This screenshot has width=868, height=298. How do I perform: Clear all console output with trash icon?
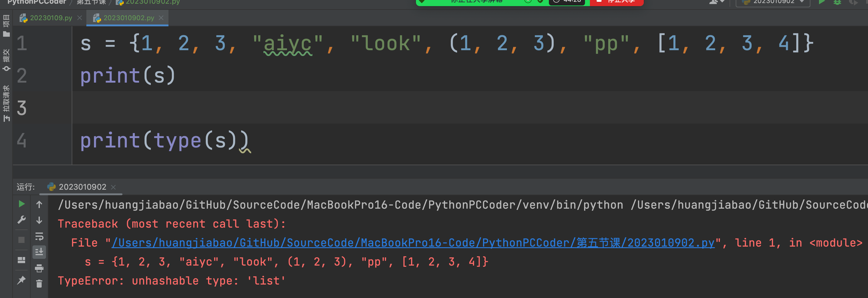[39, 284]
